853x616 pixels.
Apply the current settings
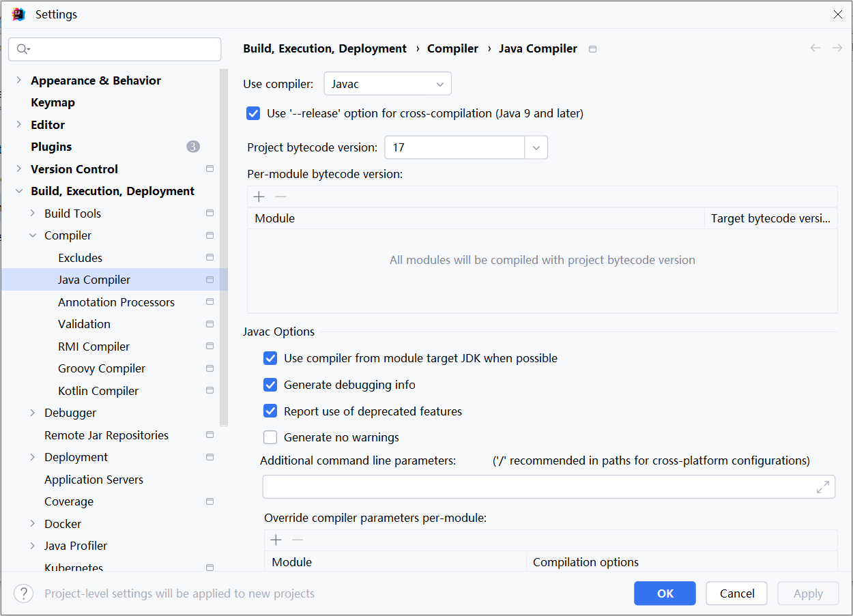pyautogui.click(x=808, y=593)
